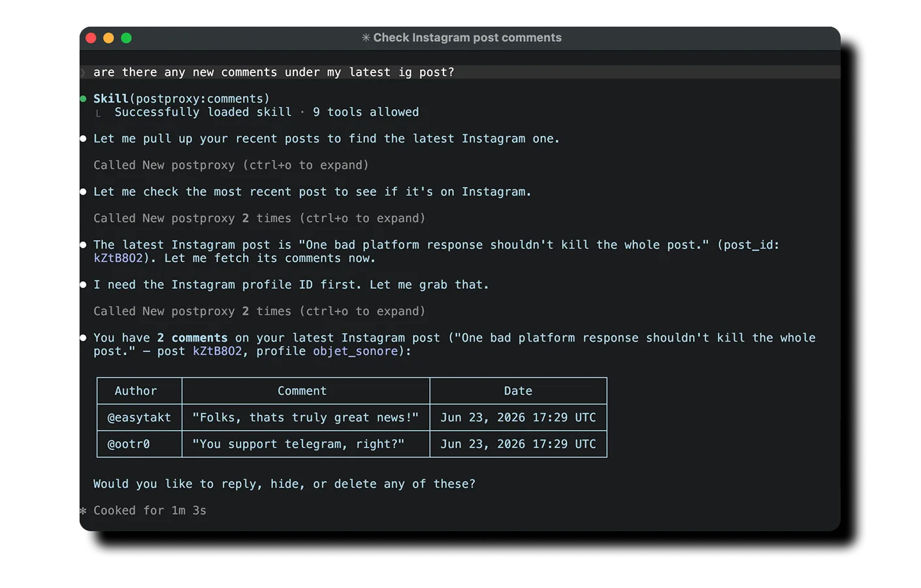The image size is (921, 588).
Task: Click 'Successfully loaded skill · 9 tools allowed'
Action: tap(267, 112)
